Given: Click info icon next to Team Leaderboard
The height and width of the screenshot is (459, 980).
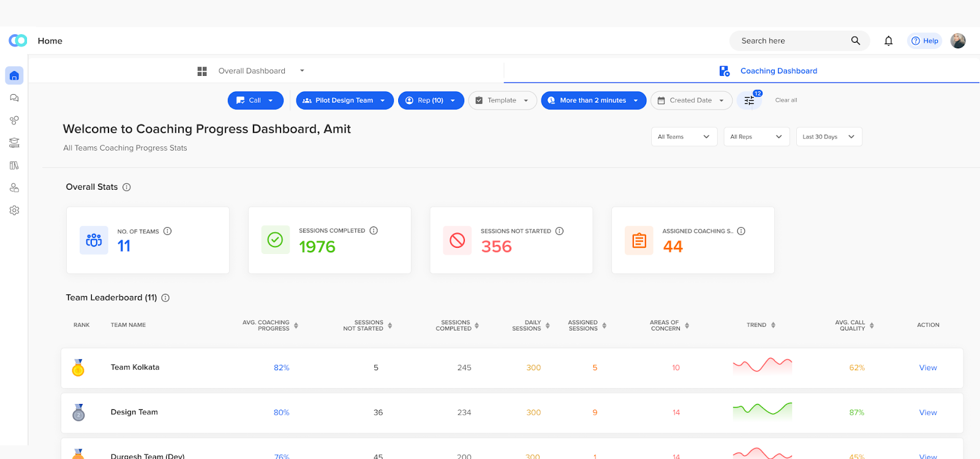Looking at the screenshot, I should click(x=165, y=298).
